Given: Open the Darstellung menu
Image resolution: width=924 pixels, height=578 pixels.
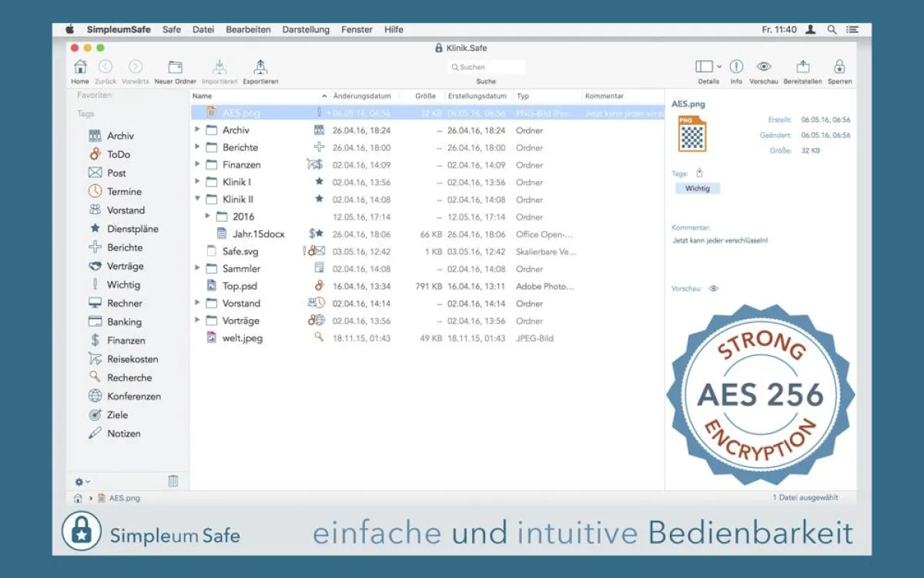Looking at the screenshot, I should pyautogui.click(x=306, y=29).
